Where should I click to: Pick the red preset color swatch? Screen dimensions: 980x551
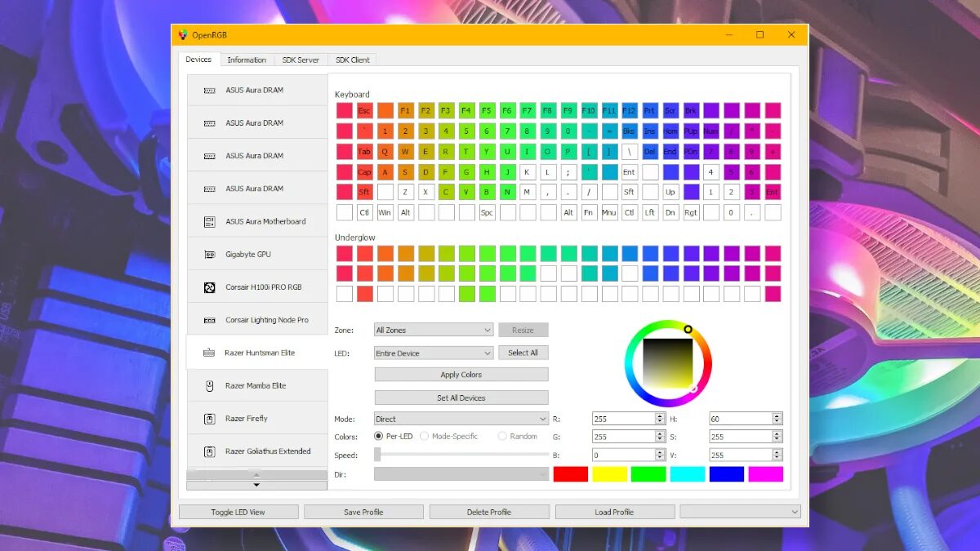coord(571,473)
